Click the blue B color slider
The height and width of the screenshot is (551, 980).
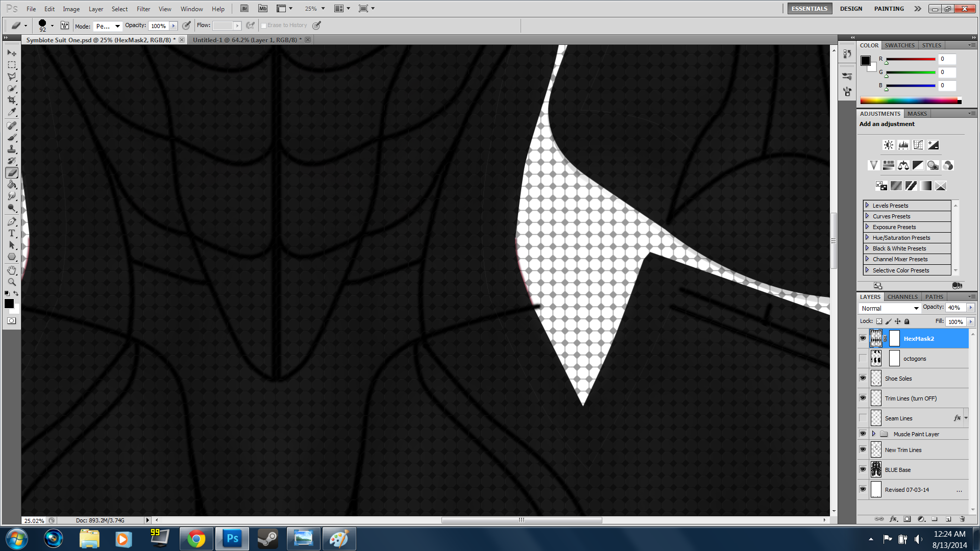click(911, 86)
